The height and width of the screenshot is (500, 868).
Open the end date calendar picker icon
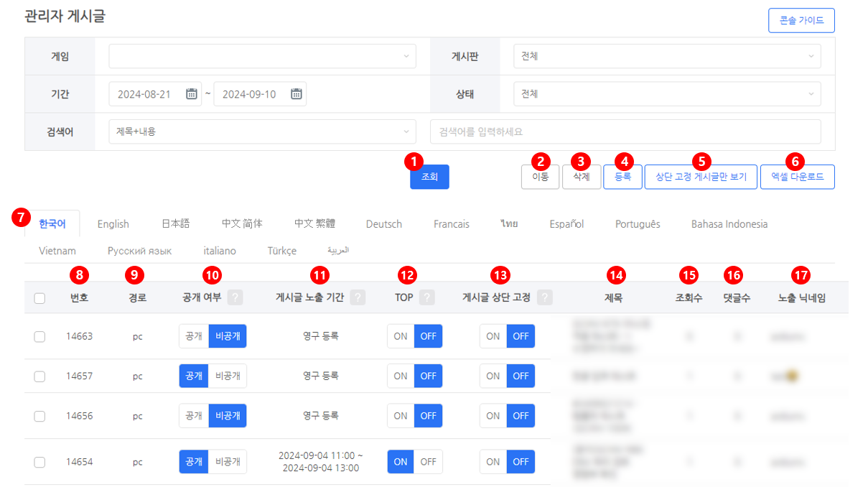tap(297, 94)
